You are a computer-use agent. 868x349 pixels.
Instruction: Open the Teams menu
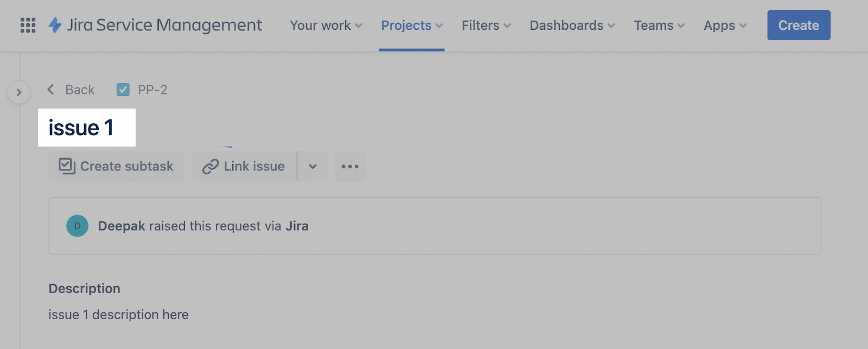click(x=659, y=26)
